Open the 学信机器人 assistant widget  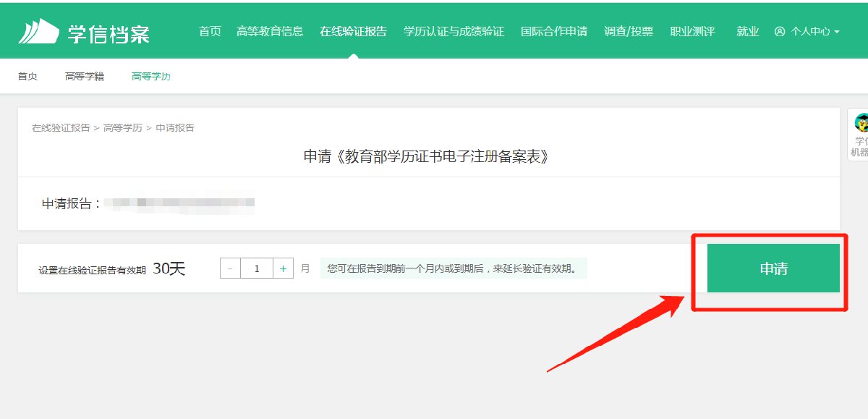[x=859, y=135]
